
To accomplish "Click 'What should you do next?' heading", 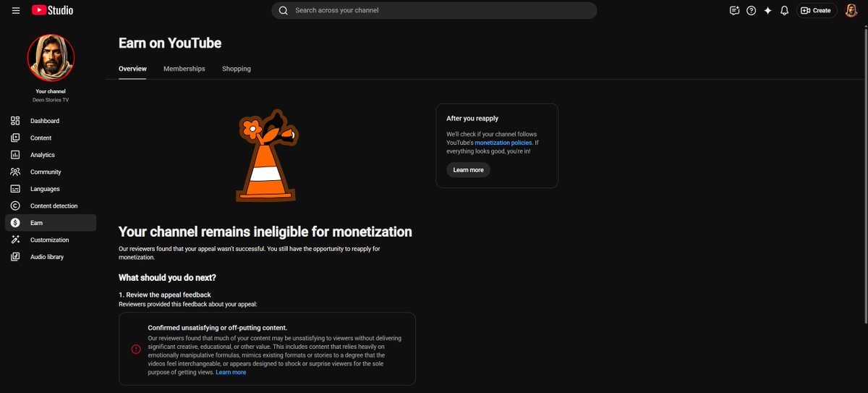I will click(167, 277).
